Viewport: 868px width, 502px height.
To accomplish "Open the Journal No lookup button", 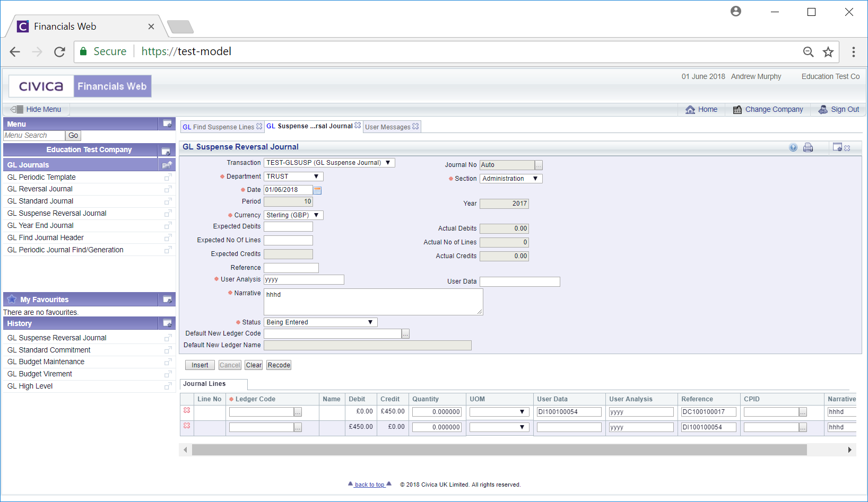I will tap(539, 165).
